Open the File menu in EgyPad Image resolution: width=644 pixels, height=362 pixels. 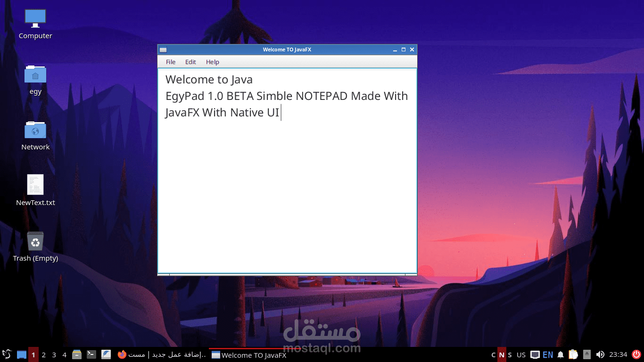171,62
